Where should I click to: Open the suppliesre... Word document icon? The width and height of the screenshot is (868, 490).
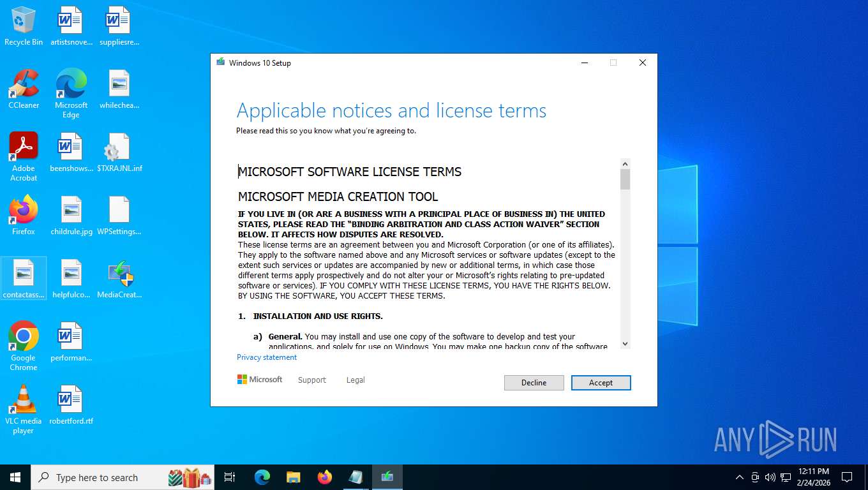[119, 26]
